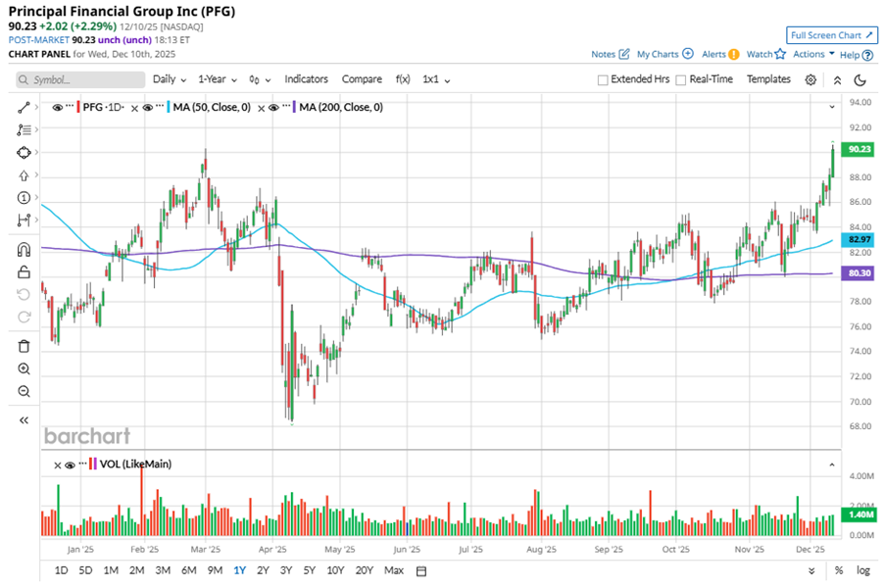Switch to dark mode with moon icon
Viewport: 884px width, 588px height.
pyautogui.click(x=860, y=79)
